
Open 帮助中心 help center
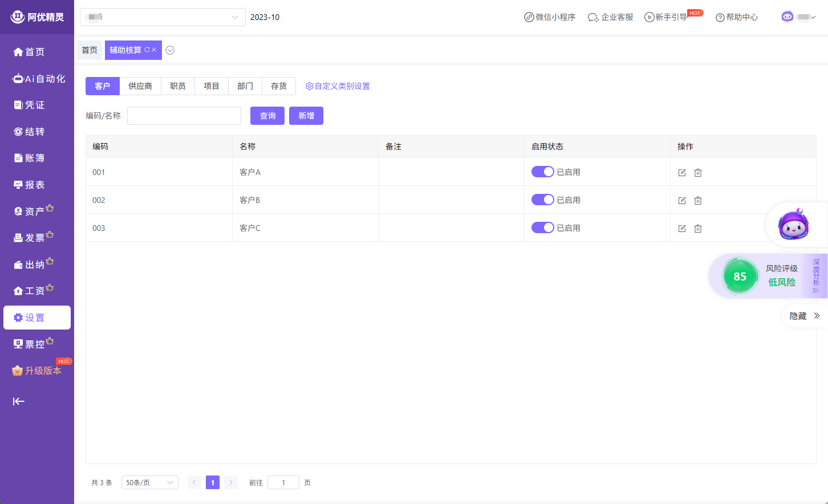click(737, 17)
